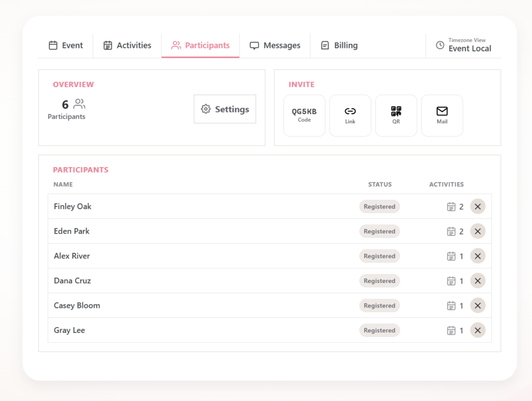Viewport: 532px width, 401px height.
Task: Show the invite QR code
Action: 396,115
